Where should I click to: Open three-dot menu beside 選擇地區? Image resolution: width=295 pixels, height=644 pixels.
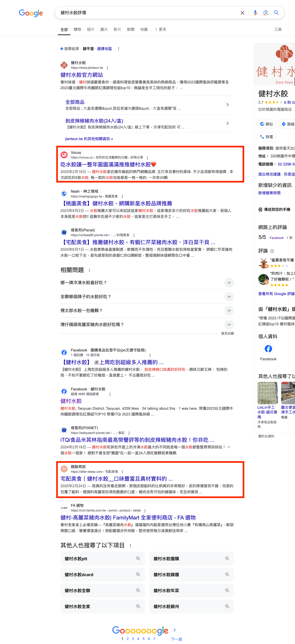(x=118, y=49)
